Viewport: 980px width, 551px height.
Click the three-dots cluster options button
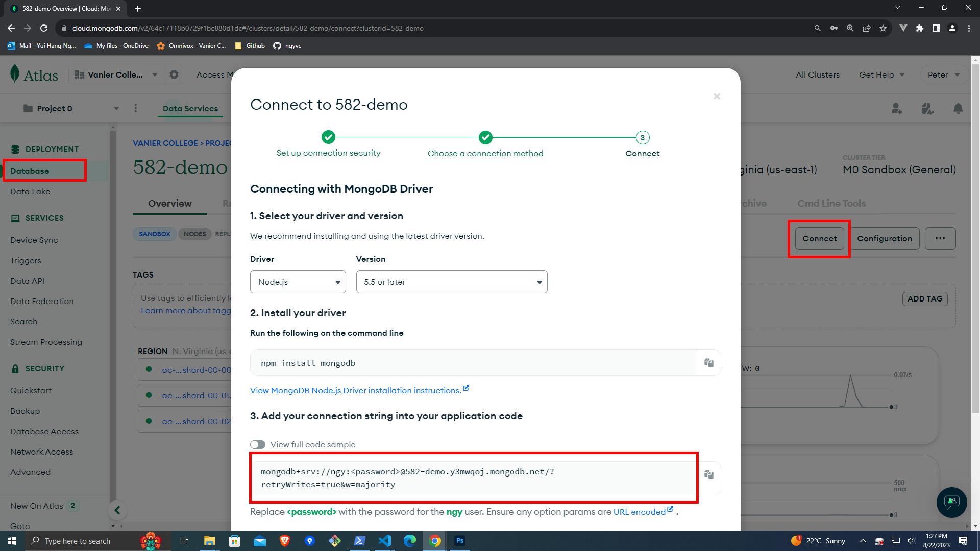coord(940,238)
